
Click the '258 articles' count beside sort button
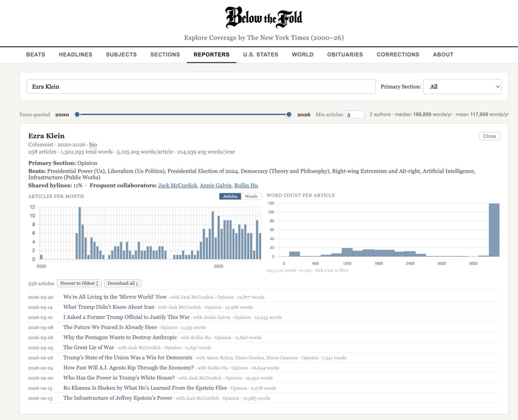[x=41, y=283]
